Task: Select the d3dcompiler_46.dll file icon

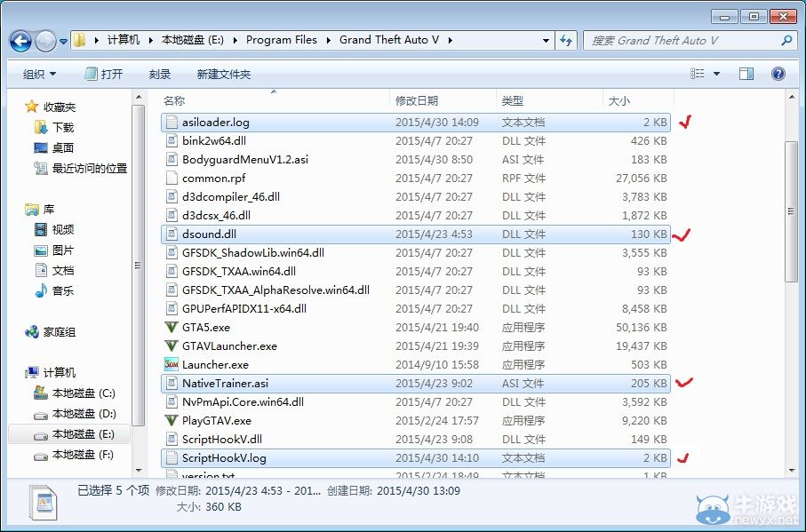Action: tap(172, 196)
